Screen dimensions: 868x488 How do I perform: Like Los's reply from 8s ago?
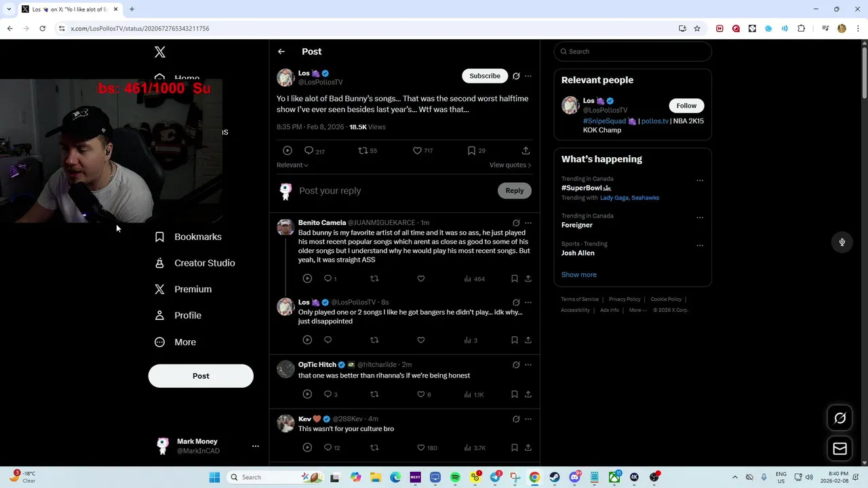tap(420, 340)
